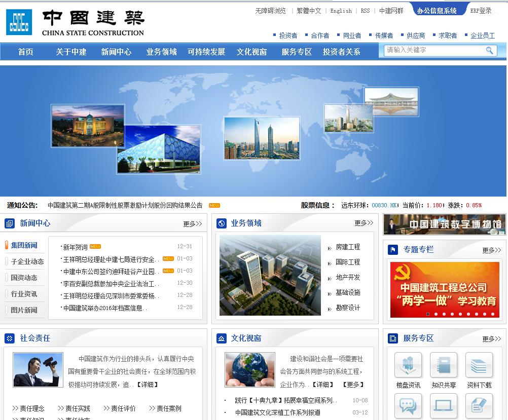508x420 pixels.
Task: Open the 求职者 audience link
Action: (448, 35)
